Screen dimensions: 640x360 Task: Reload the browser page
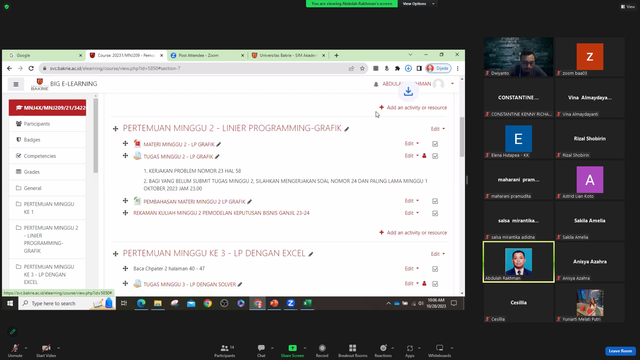coord(31,68)
